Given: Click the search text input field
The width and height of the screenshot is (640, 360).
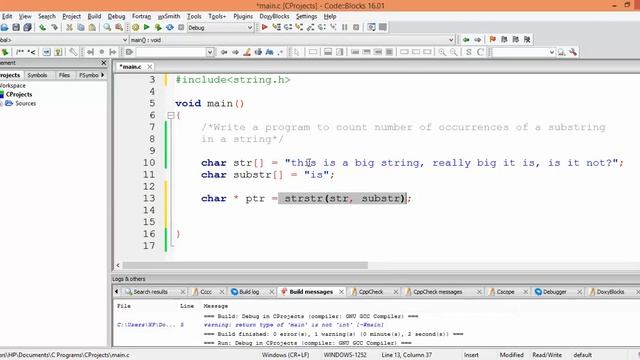Looking at the screenshot, I should click(x=171, y=52).
